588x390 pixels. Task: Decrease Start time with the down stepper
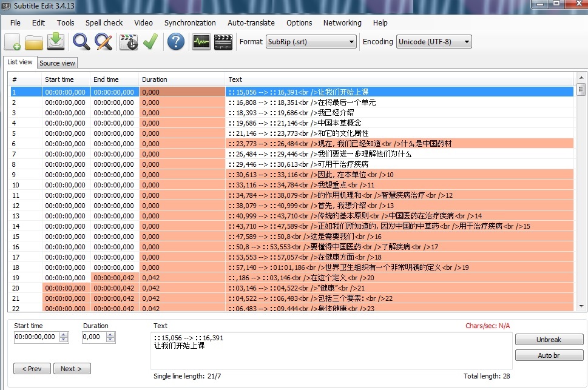pos(64,340)
